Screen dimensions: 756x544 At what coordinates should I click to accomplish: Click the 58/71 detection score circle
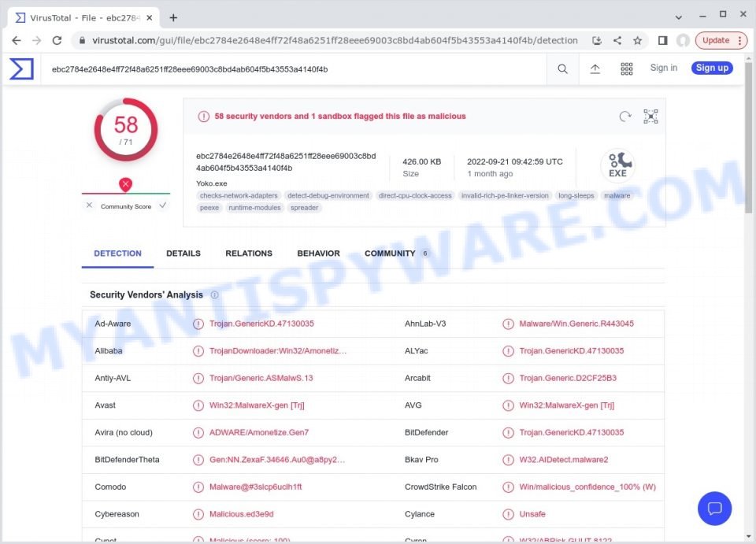(x=126, y=130)
